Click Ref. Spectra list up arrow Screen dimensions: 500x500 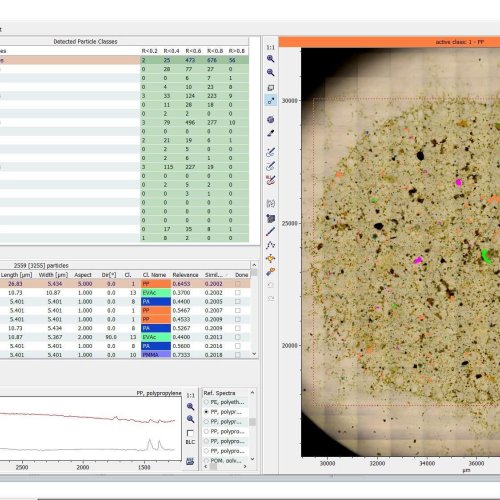click(252, 393)
